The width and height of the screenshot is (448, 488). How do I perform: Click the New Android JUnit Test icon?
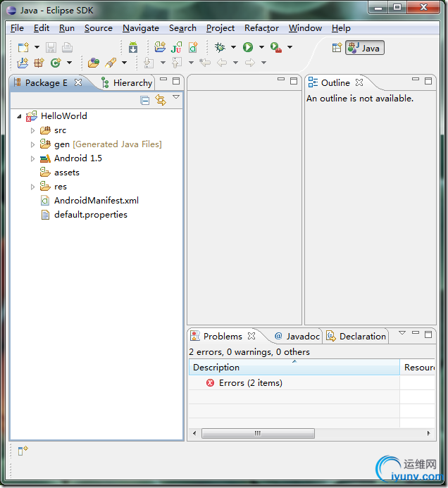pos(176,47)
